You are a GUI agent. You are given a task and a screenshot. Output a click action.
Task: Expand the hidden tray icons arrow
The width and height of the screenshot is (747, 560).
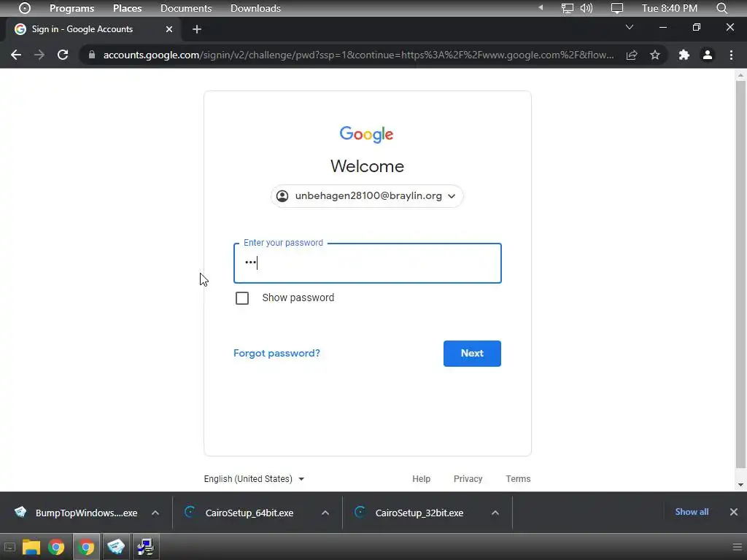pyautogui.click(x=541, y=7)
